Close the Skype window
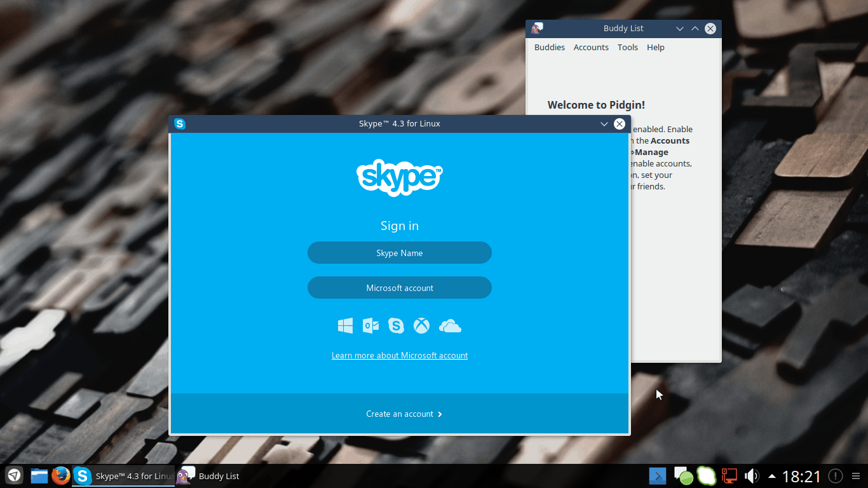The image size is (868, 488). (x=620, y=124)
